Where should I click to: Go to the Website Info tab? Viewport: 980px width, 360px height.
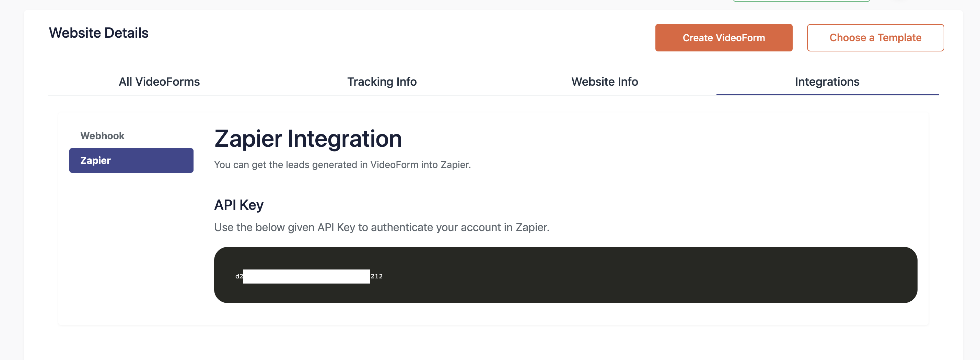605,81
